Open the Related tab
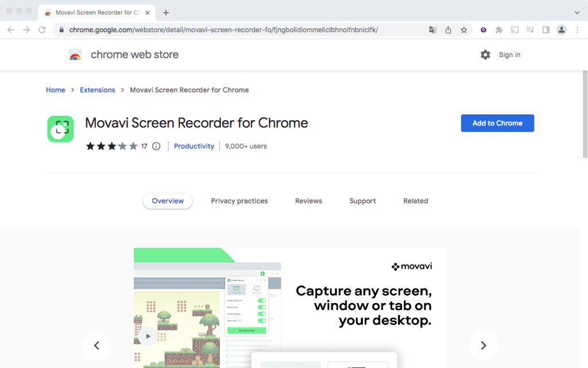 416,201
